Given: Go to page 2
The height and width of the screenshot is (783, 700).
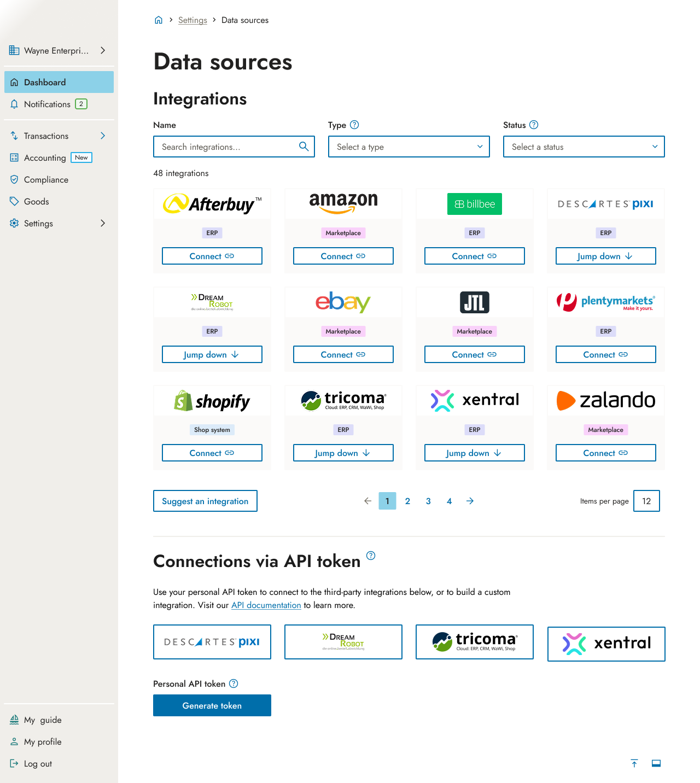Looking at the screenshot, I should click(407, 501).
